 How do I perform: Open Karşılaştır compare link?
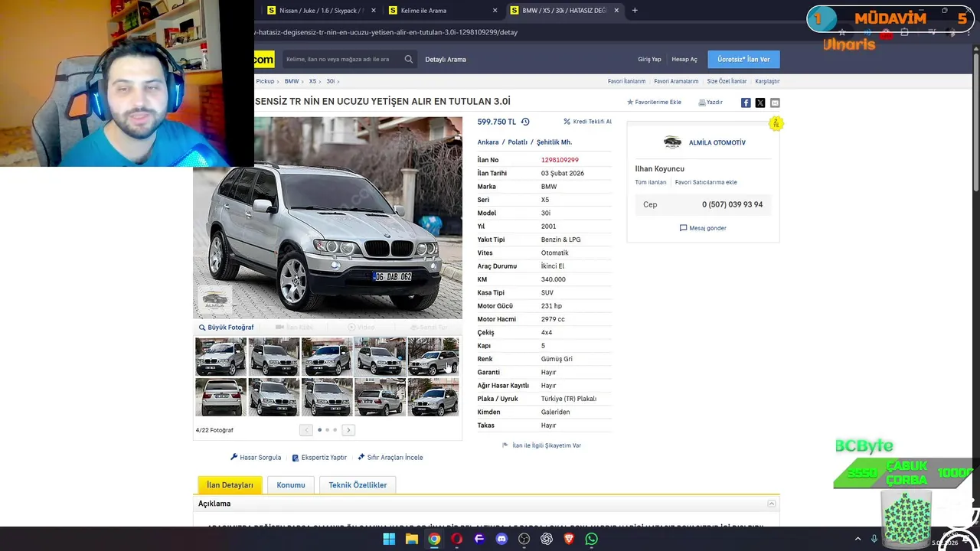[x=767, y=81]
